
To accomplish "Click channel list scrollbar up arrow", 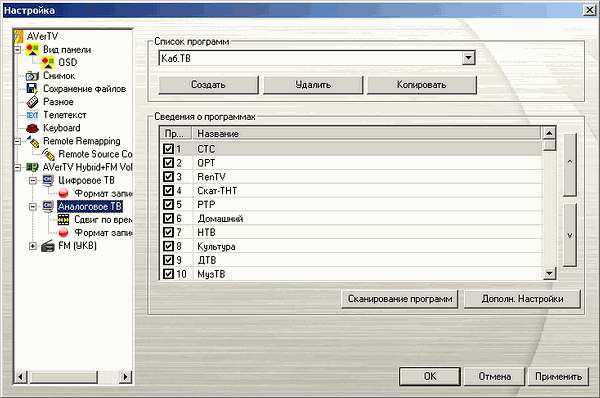I will click(549, 133).
